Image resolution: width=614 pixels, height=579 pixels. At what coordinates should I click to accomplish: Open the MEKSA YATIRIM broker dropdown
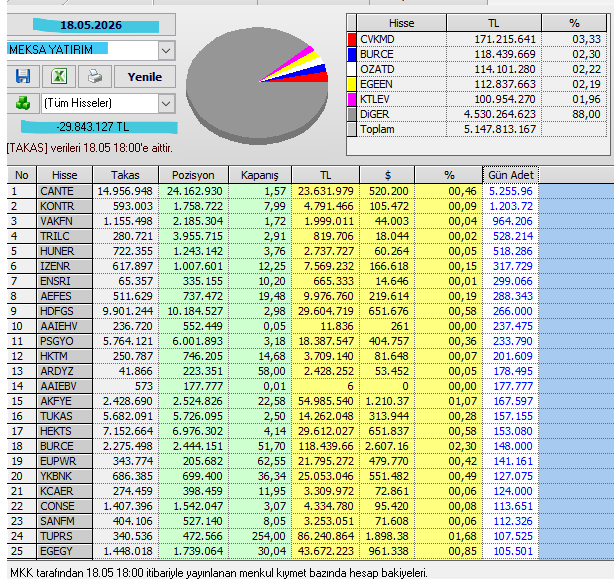tap(166, 51)
